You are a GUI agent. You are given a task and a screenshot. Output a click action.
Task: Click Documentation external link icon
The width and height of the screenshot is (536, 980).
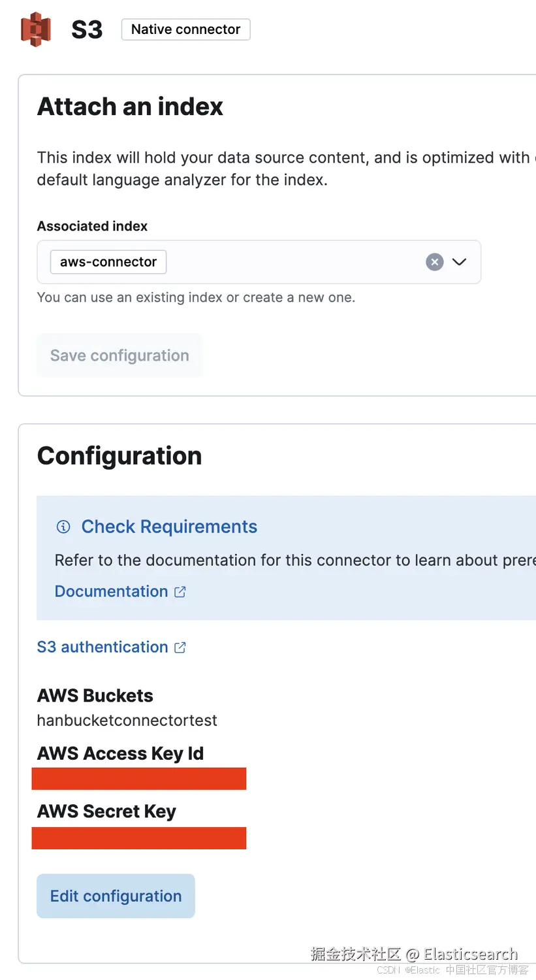point(180,592)
